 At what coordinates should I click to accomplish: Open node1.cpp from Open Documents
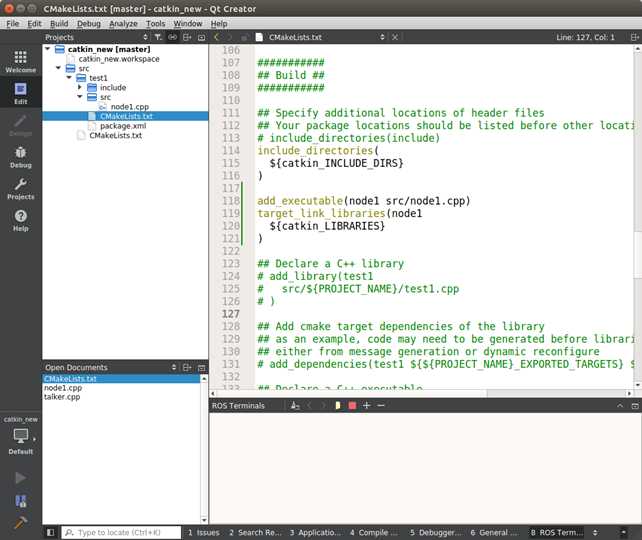[x=63, y=388]
